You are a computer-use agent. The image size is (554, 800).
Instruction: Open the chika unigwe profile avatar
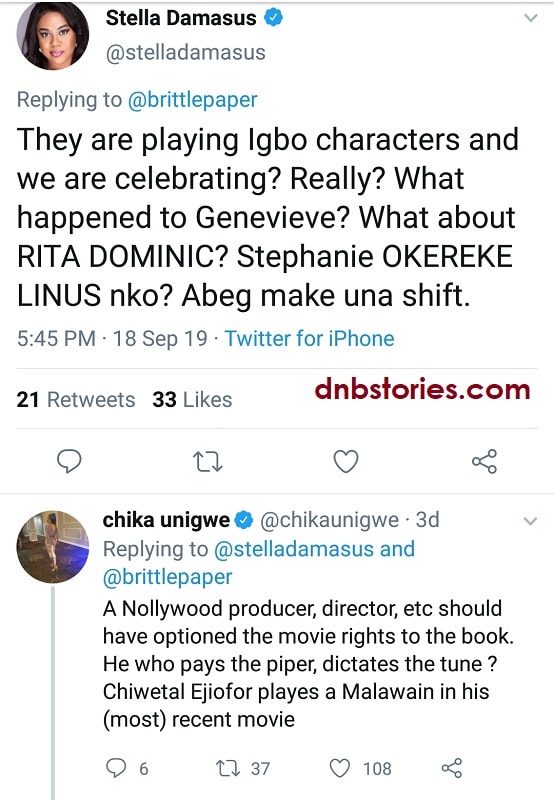click(x=53, y=546)
